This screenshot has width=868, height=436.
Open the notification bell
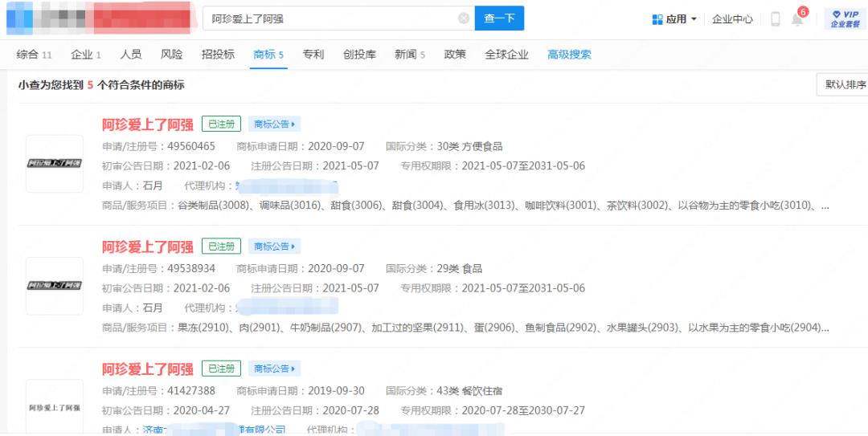[x=797, y=19]
